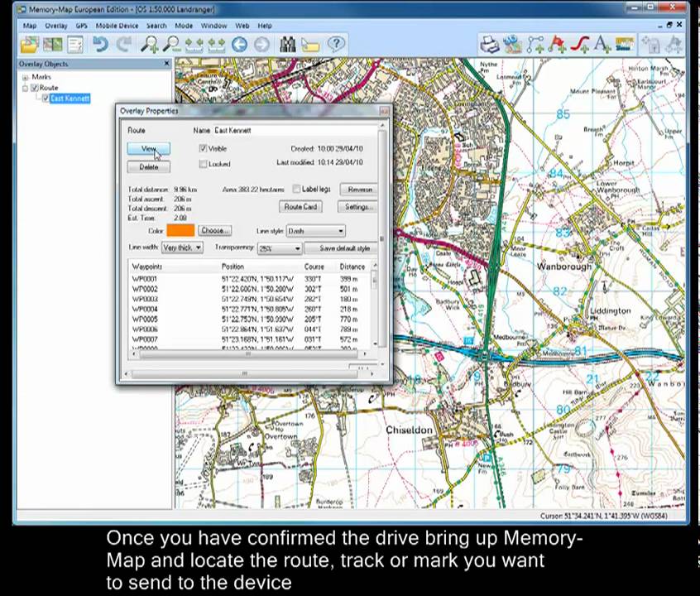The height and width of the screenshot is (596, 700).
Task: Click the first map scale arrows icon
Action: click(194, 45)
